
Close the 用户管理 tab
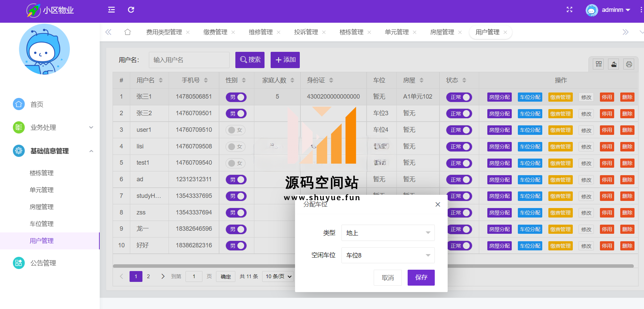[505, 32]
